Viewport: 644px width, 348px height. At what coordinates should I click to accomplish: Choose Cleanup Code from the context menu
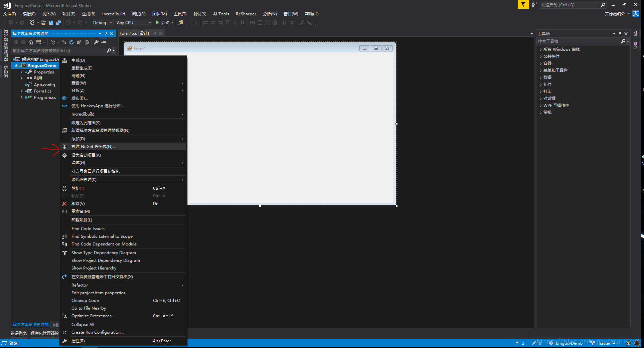click(123, 301)
